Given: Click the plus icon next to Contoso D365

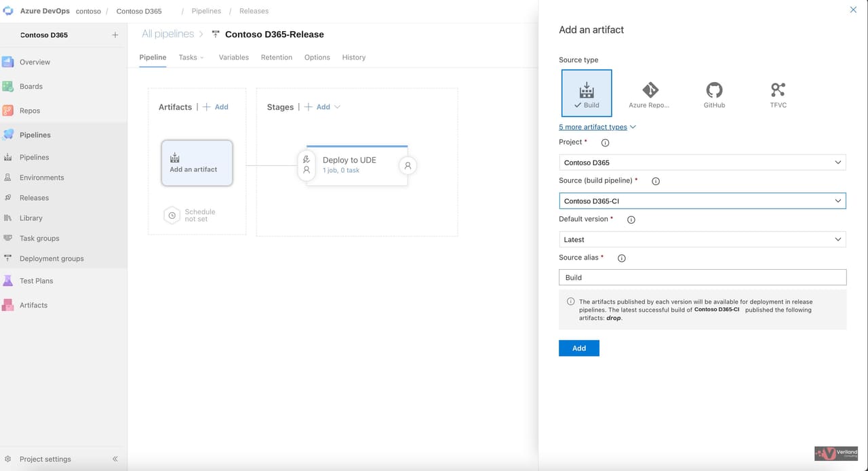Looking at the screenshot, I should tap(115, 35).
